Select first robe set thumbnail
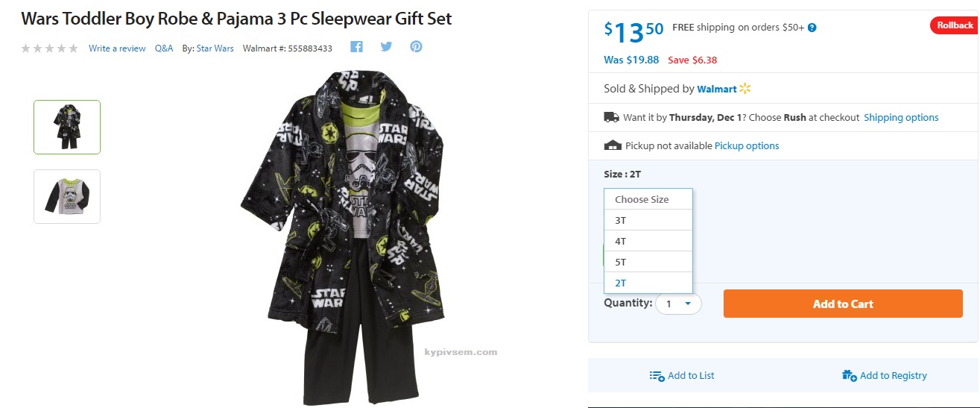This screenshot has width=980, height=408. (67, 127)
